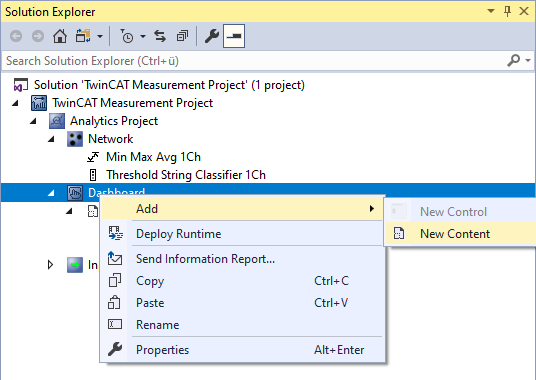This screenshot has width=536, height=380.
Task: Click the TwinCAT Measurement Project icon
Action: point(39,103)
